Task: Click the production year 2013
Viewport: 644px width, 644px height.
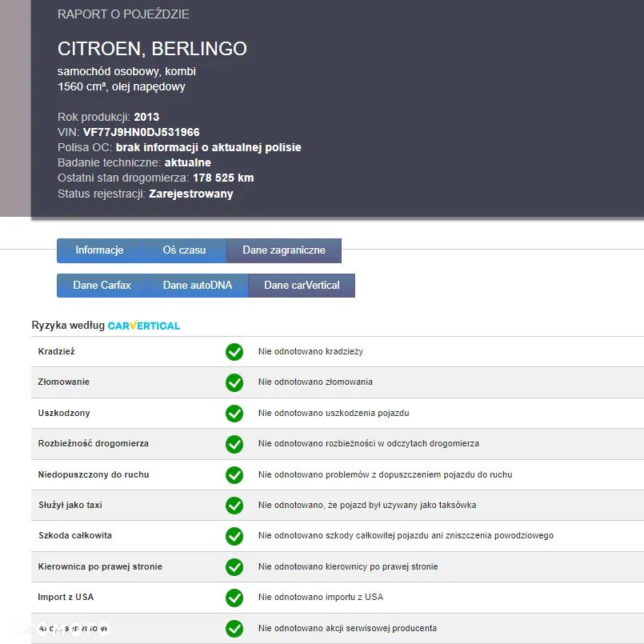Action: pyautogui.click(x=146, y=117)
